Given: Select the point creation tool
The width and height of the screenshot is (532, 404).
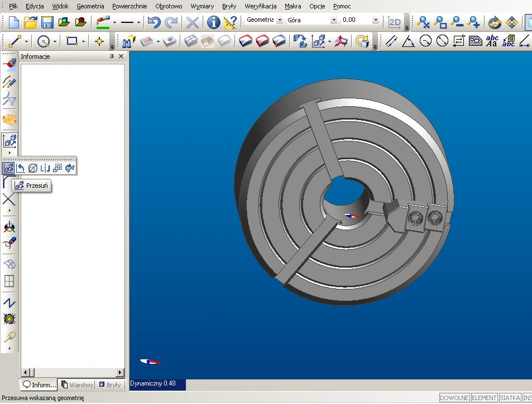Looking at the screenshot, I should (99, 41).
